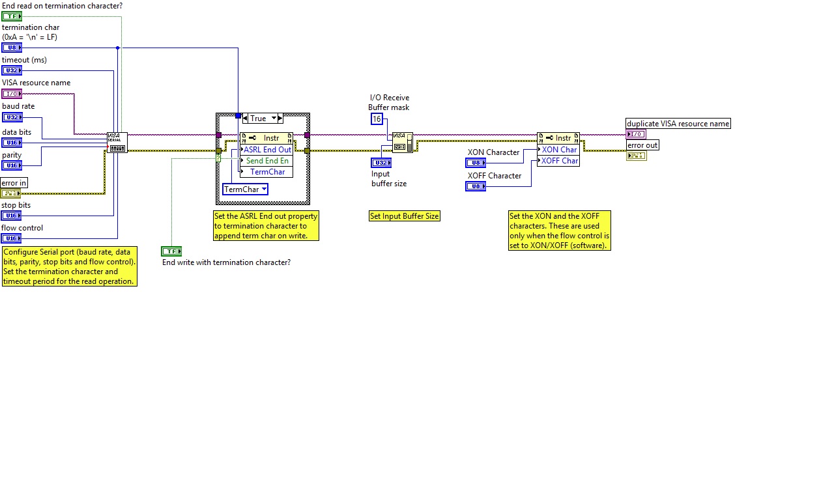This screenshot has width=834, height=504.
Task: Click the case selector terminal (question mark) on case structure
Action: [x=218, y=158]
